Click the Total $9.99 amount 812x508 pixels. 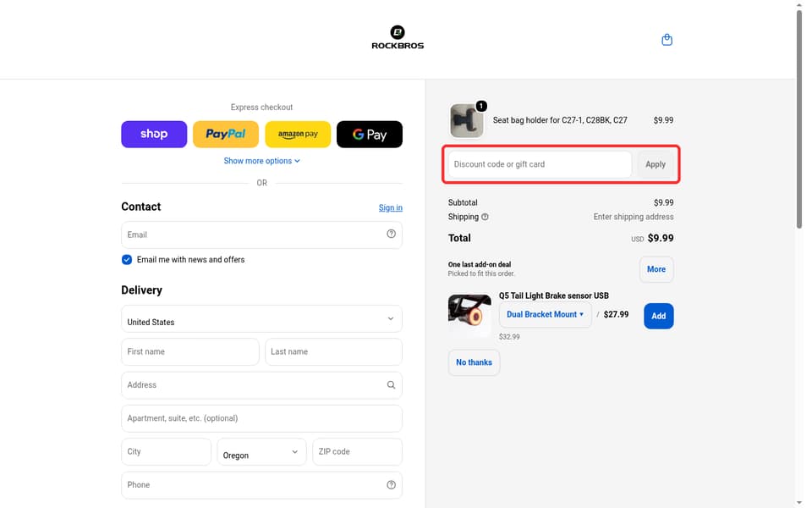pyautogui.click(x=661, y=238)
